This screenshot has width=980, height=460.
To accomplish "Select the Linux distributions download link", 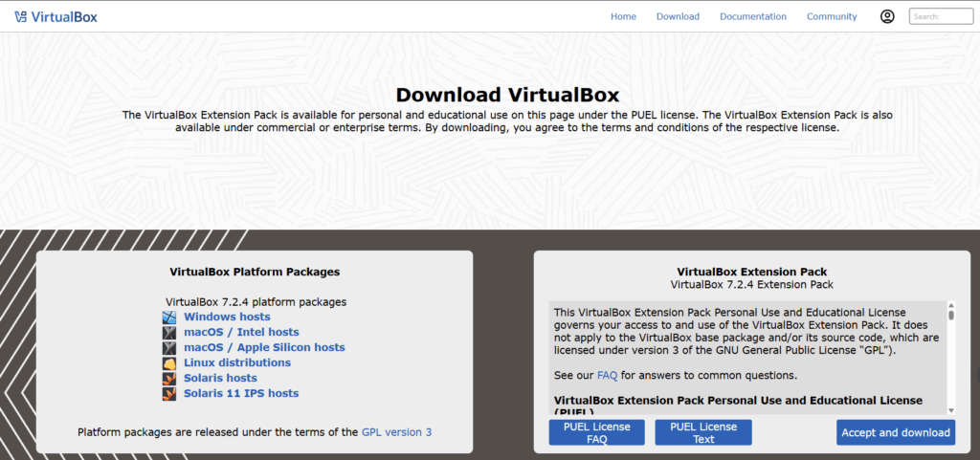I will pyautogui.click(x=237, y=362).
